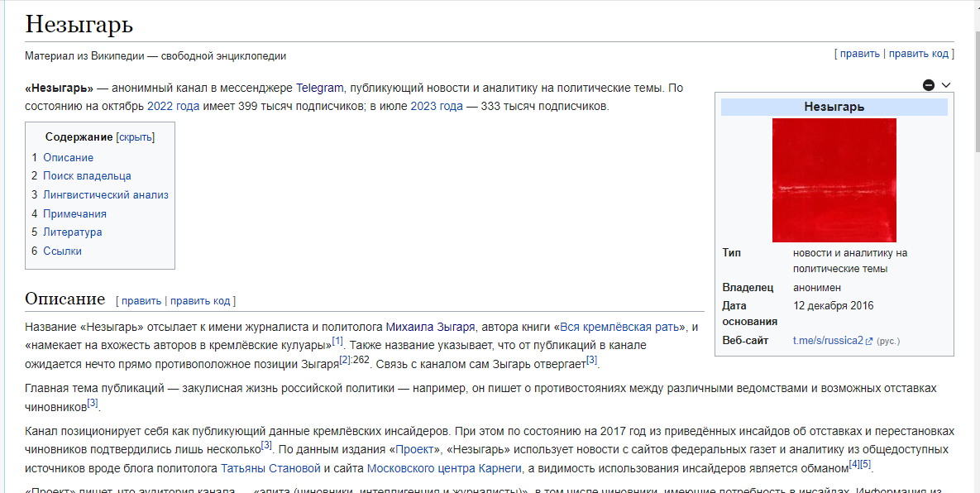Viewport: 980px width, 493px height.
Task: Click the 'Незыгарь' page title heading
Action: click(79, 24)
